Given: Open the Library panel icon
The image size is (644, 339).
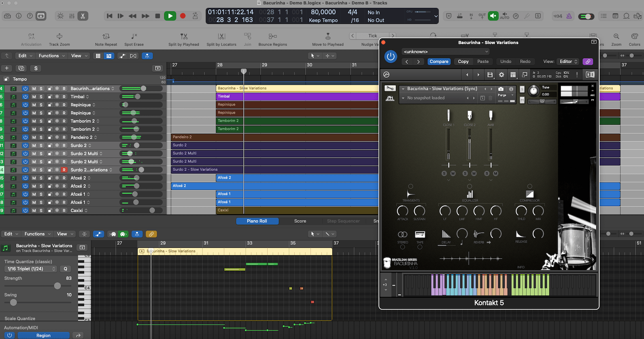Looking at the screenshot, I should [7, 16].
